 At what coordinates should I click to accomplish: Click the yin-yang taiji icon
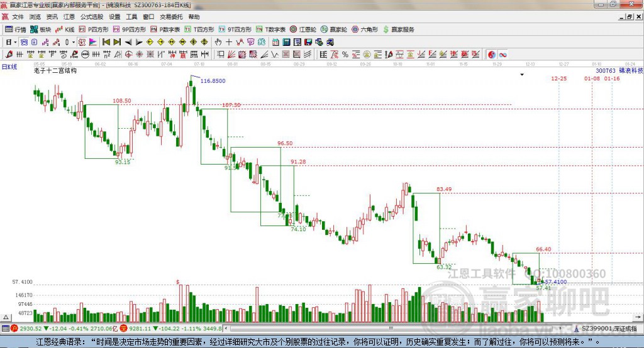[x=492, y=55]
